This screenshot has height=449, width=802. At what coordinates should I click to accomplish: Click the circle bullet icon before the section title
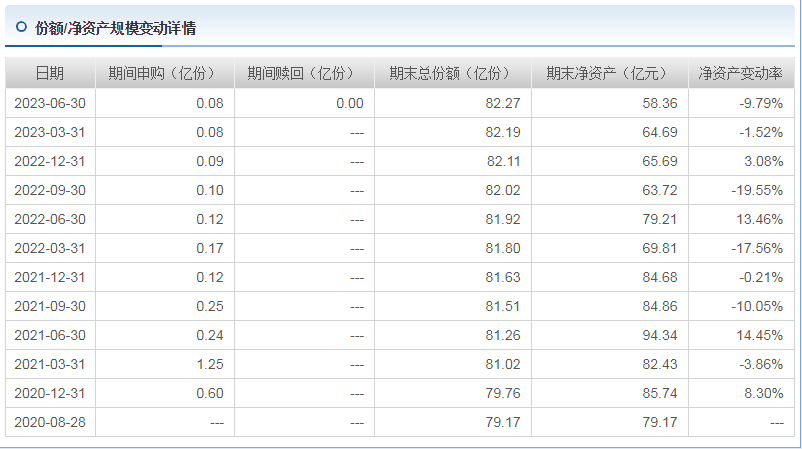click(21, 27)
